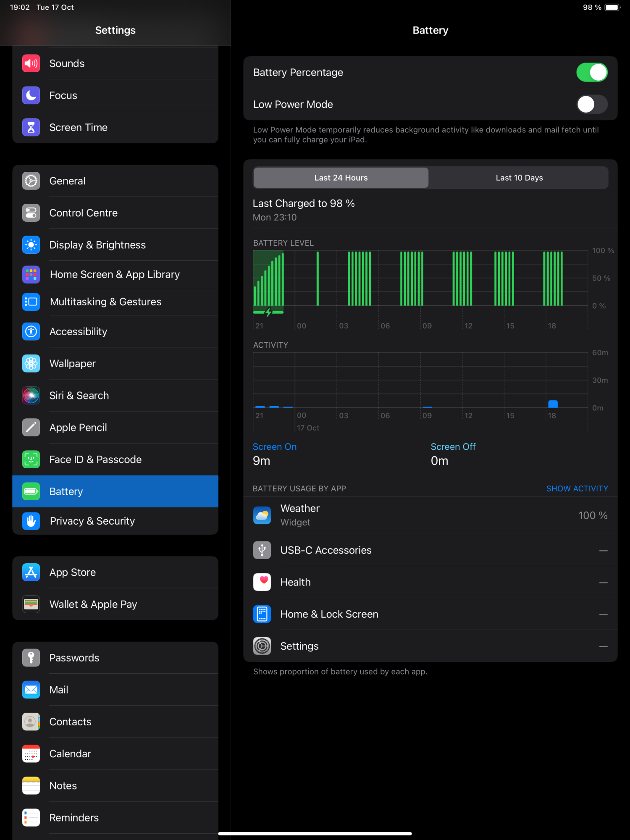Tap the Health heart app icon

tap(262, 582)
